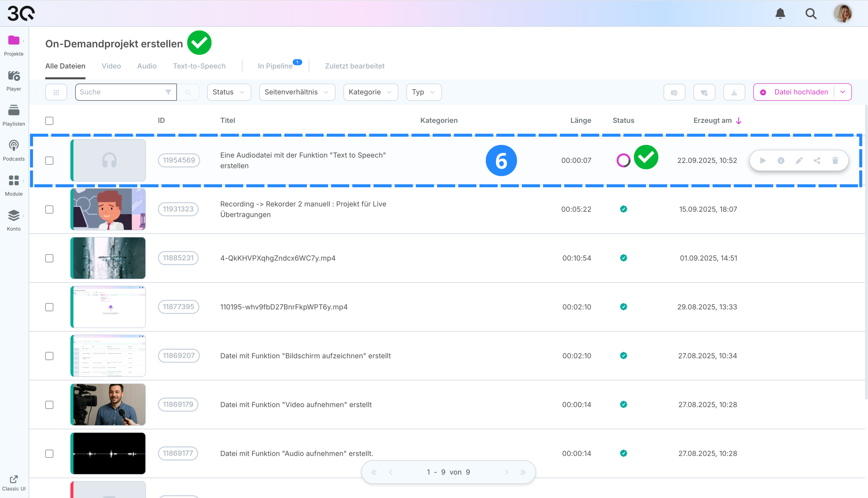The height and width of the screenshot is (498, 868).
Task: Delete the Text to Speech audio file
Action: pyautogui.click(x=835, y=160)
